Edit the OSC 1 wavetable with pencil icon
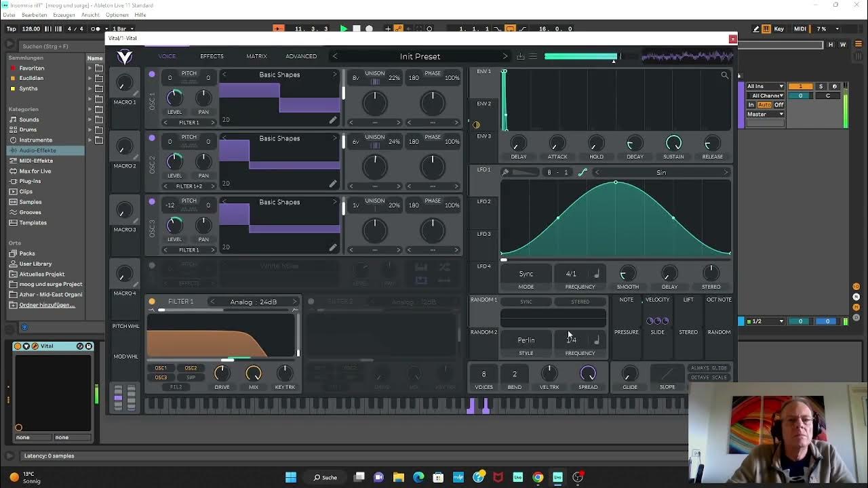Viewport: 868px width, 488px height. coord(333,120)
